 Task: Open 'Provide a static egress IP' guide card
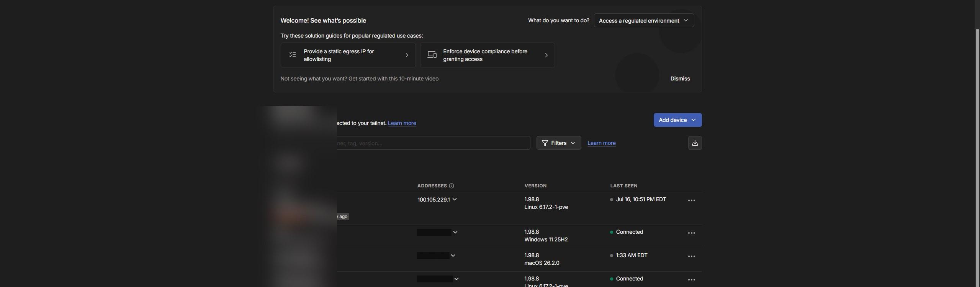tap(348, 55)
